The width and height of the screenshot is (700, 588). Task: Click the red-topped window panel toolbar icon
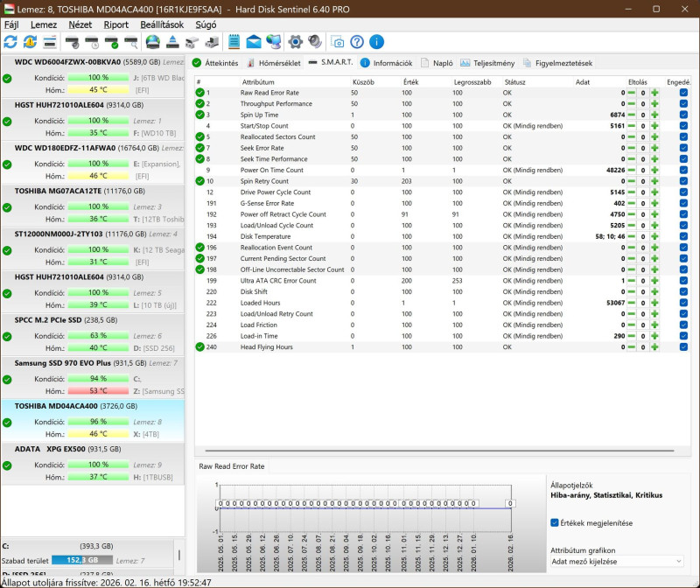point(50,42)
